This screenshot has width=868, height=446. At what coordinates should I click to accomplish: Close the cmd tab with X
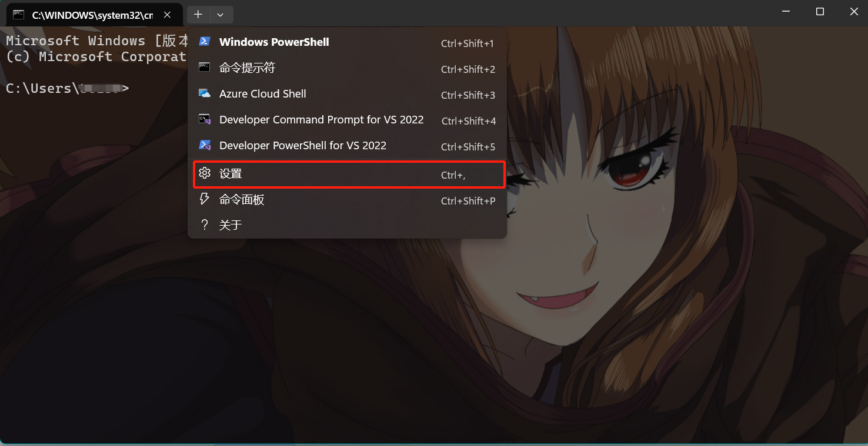point(168,15)
